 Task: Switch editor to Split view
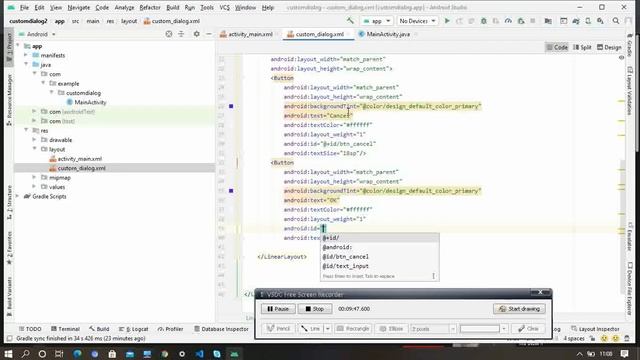click(x=582, y=47)
